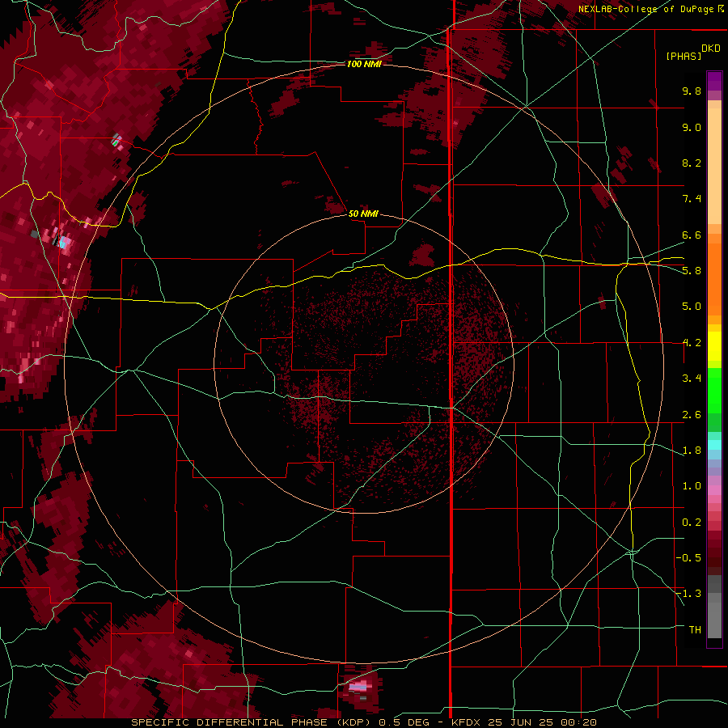Click the 5.0 scale value
Viewport: 728px width, 728px height.
point(692,307)
